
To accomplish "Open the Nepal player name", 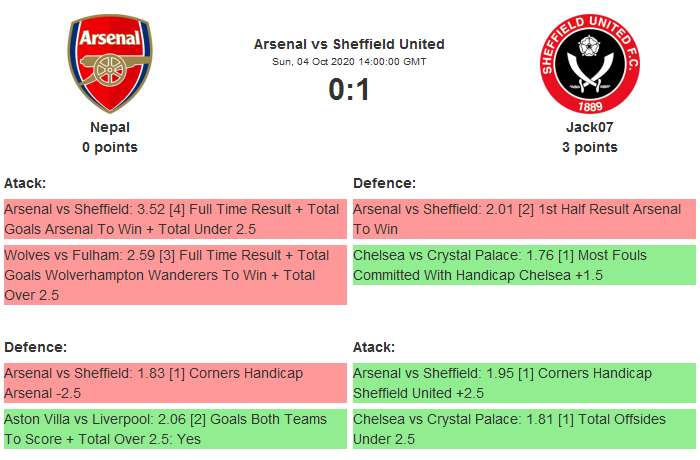I will point(110,127).
